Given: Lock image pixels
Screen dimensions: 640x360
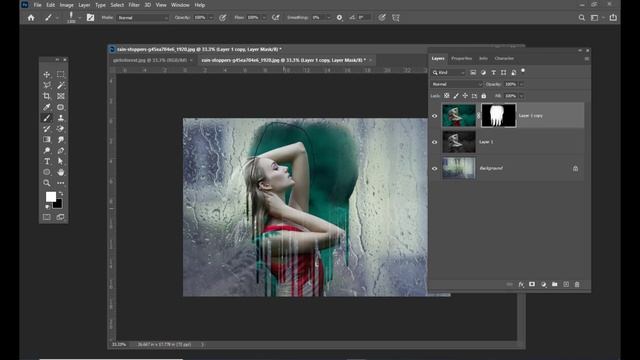Looking at the screenshot, I should tap(456, 96).
